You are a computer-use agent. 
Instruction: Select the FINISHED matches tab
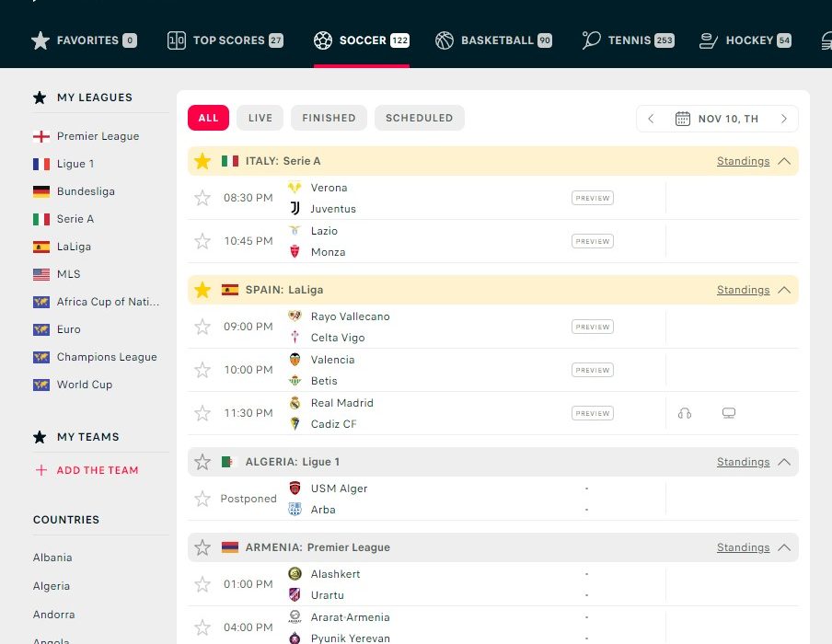tap(329, 118)
